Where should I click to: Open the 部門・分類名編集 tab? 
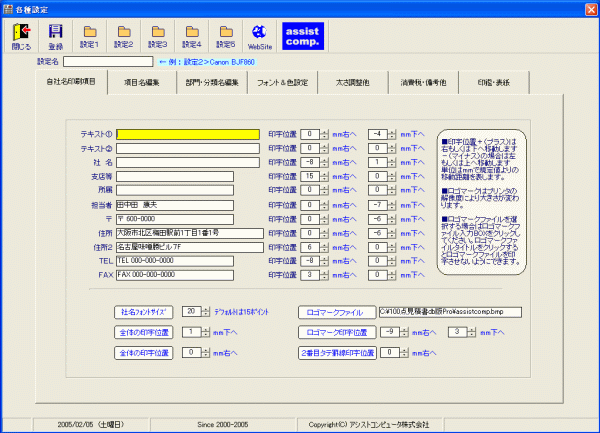(x=212, y=82)
